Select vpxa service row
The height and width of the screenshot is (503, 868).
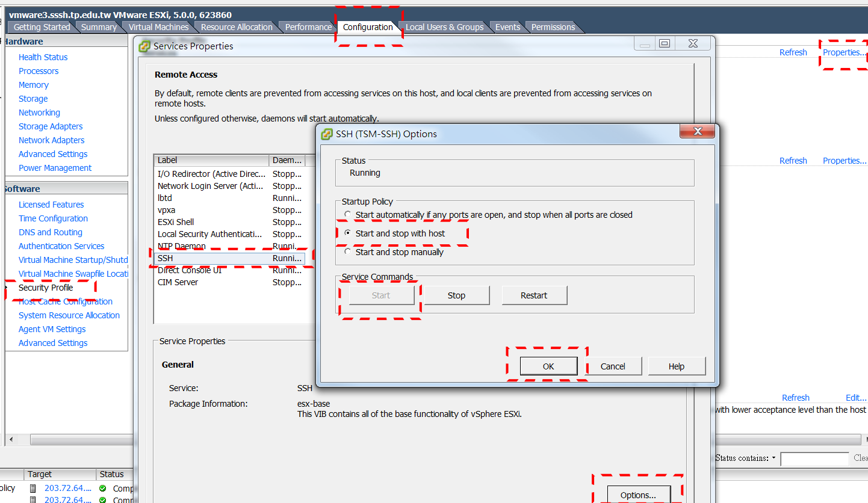click(229, 210)
